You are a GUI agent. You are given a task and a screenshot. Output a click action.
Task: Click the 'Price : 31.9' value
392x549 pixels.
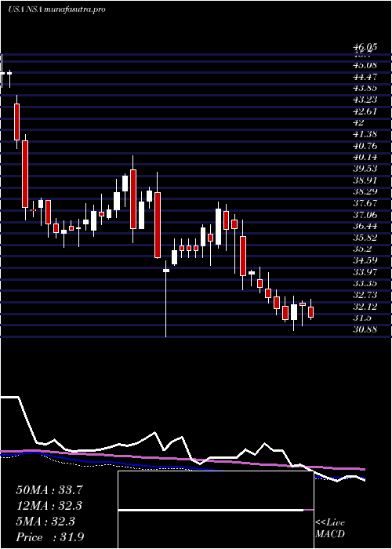[49, 537]
